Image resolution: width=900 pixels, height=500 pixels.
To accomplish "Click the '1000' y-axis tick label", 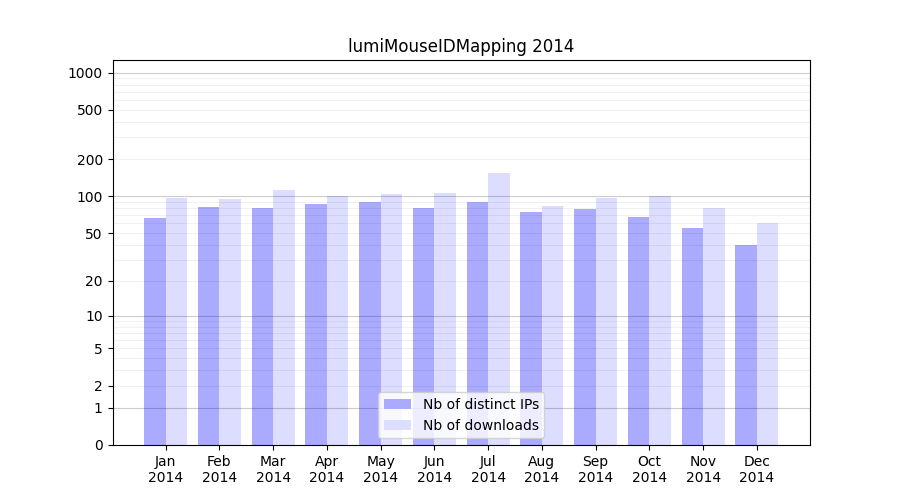I will coord(84,73).
